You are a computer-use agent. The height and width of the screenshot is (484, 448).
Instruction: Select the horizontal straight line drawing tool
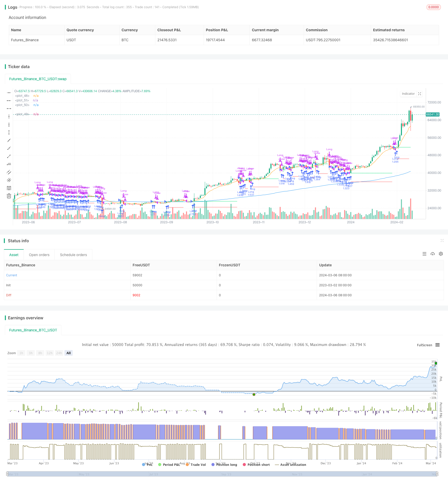click(9, 93)
